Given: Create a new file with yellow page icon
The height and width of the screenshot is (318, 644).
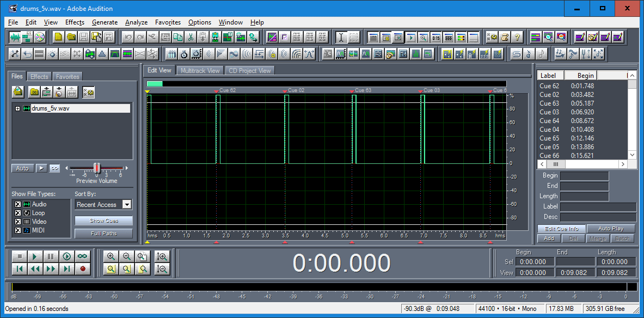Looking at the screenshot, I should pyautogui.click(x=59, y=38).
